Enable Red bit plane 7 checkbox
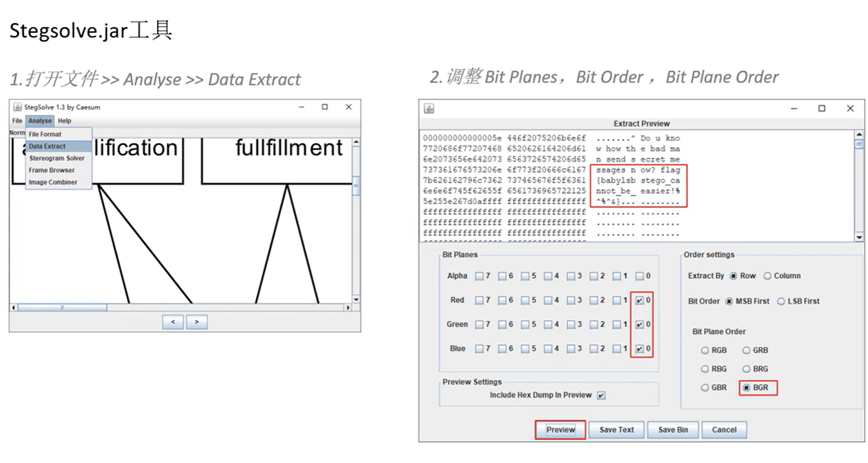 pyautogui.click(x=479, y=300)
